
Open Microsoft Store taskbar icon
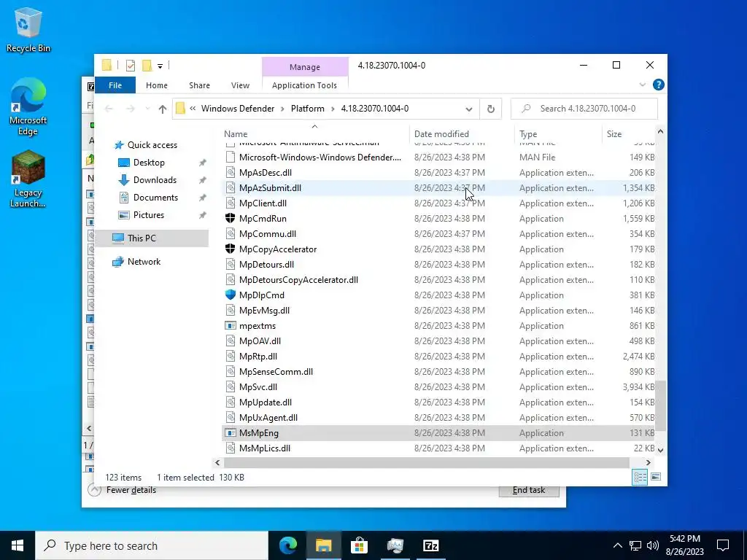(x=359, y=545)
